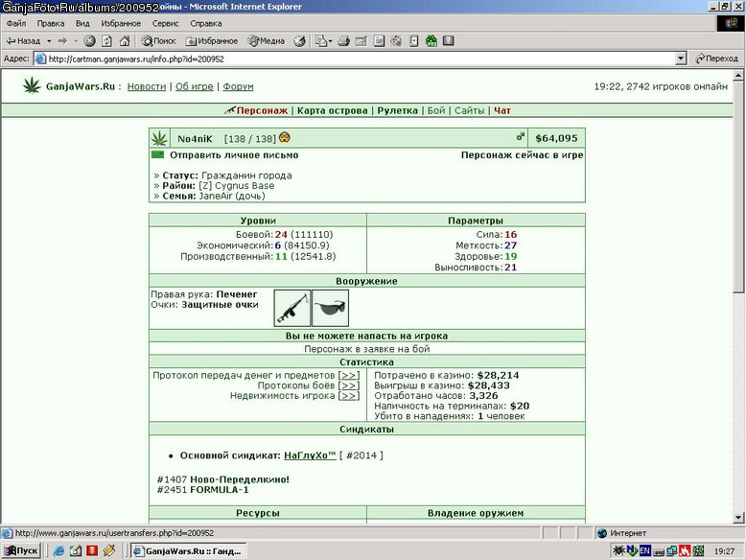Open the НаГлуХо syndicate link
Viewport: 746px width, 560px height.
pyautogui.click(x=310, y=455)
